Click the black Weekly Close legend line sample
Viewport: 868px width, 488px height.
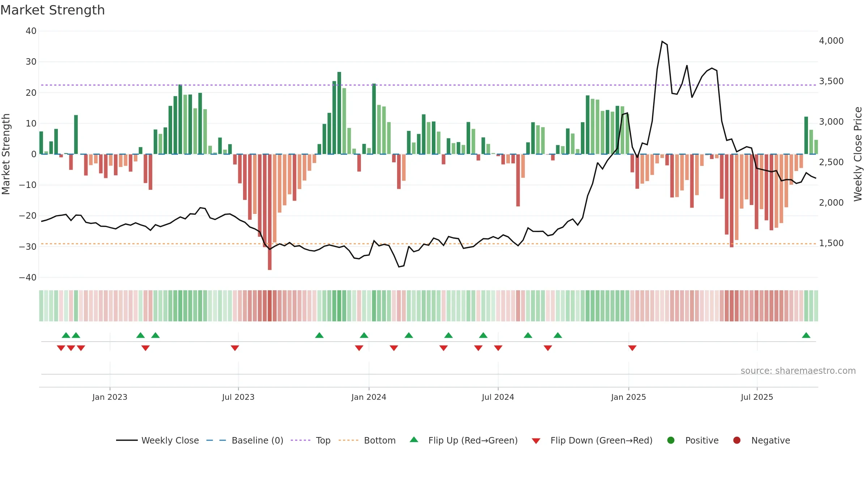[x=127, y=440]
